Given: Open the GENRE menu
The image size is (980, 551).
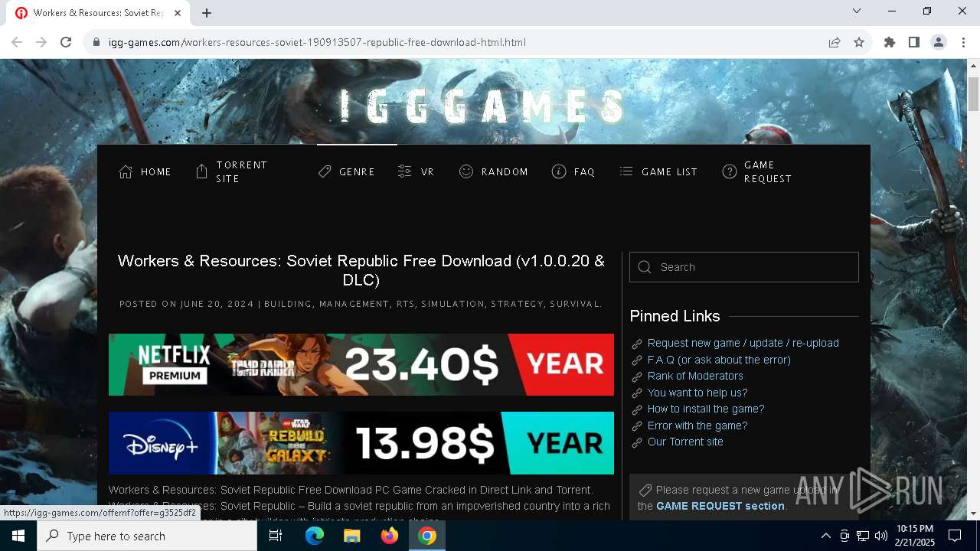Looking at the screenshot, I should point(346,171).
